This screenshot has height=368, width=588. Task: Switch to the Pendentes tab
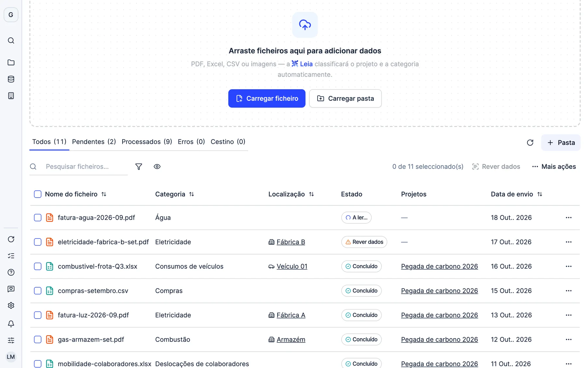point(94,142)
